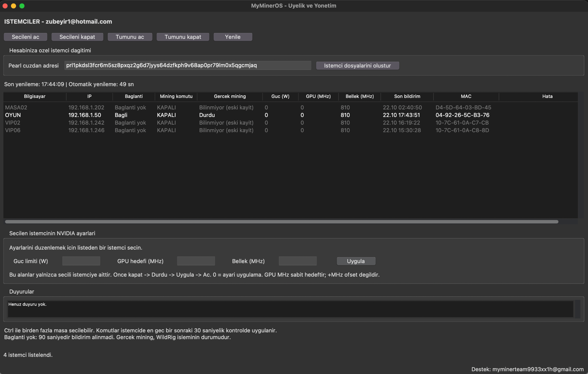Click the Secileni ac button
The width and height of the screenshot is (588, 374).
25,37
